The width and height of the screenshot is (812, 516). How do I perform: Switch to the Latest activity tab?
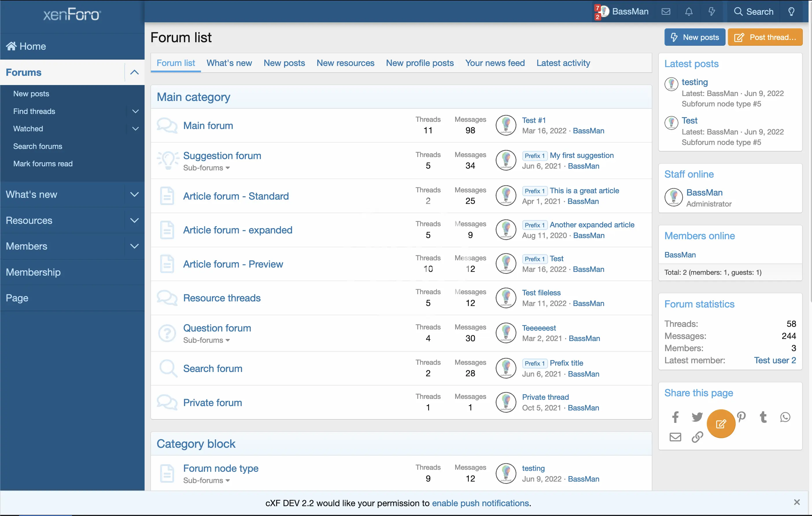(x=563, y=63)
